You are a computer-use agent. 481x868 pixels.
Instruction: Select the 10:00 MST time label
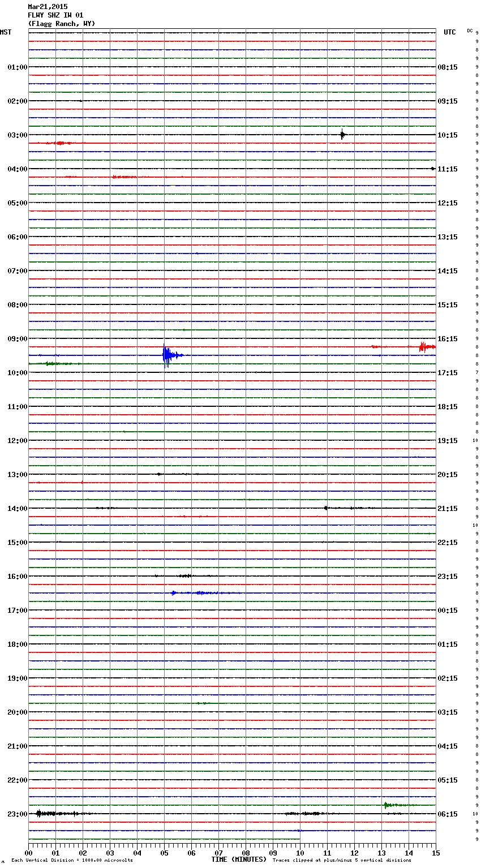(x=18, y=373)
